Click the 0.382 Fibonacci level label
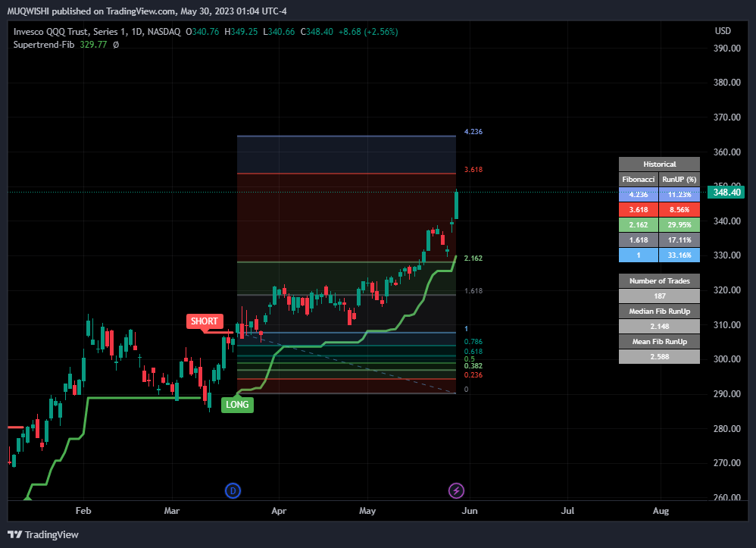This screenshot has width=756, height=548. (473, 365)
